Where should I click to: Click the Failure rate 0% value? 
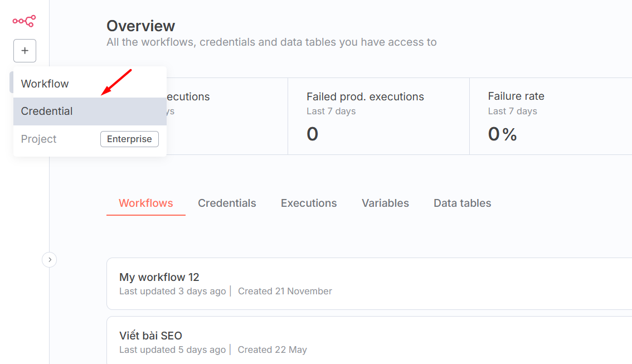click(x=502, y=134)
